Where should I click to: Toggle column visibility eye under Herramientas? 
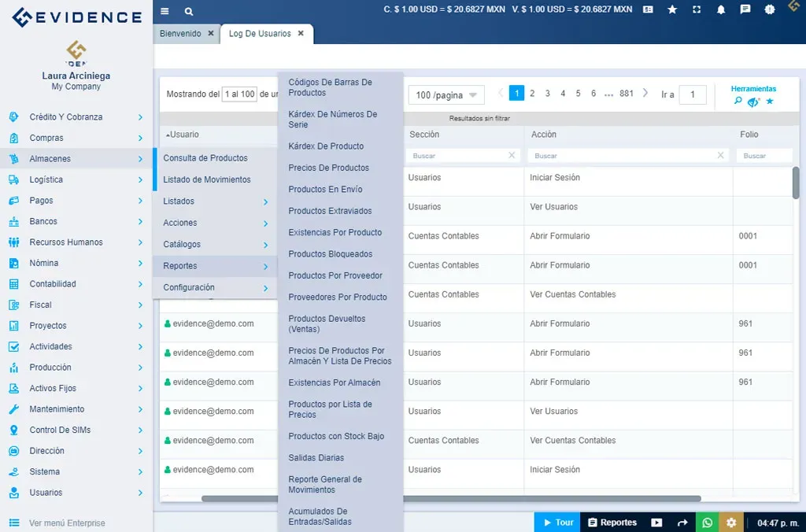753,102
